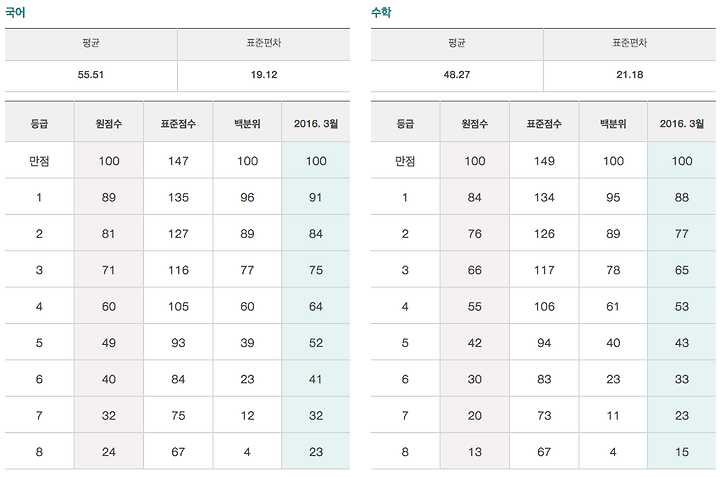720x477 pixels.
Task: Click 수학 grade 7 raw score 20
Action: [x=475, y=415]
